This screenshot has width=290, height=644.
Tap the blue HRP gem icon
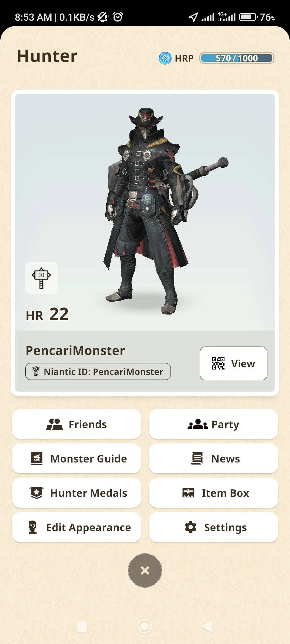165,58
